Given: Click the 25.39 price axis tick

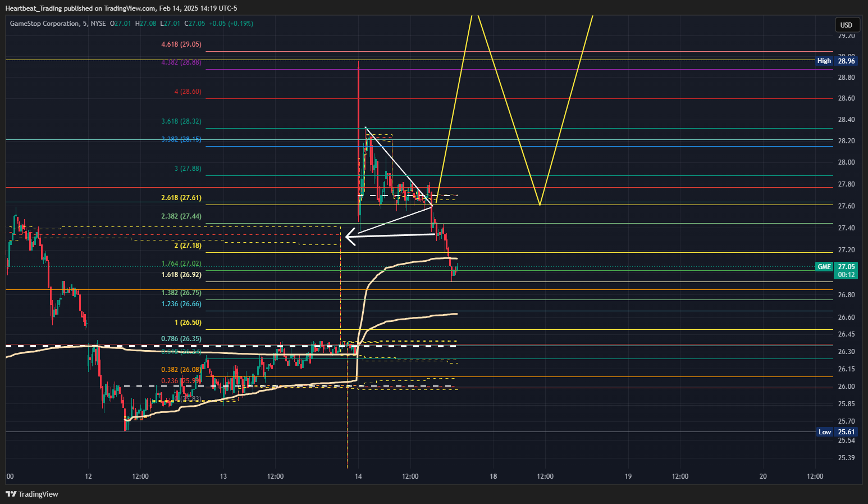Looking at the screenshot, I should tap(846, 458).
